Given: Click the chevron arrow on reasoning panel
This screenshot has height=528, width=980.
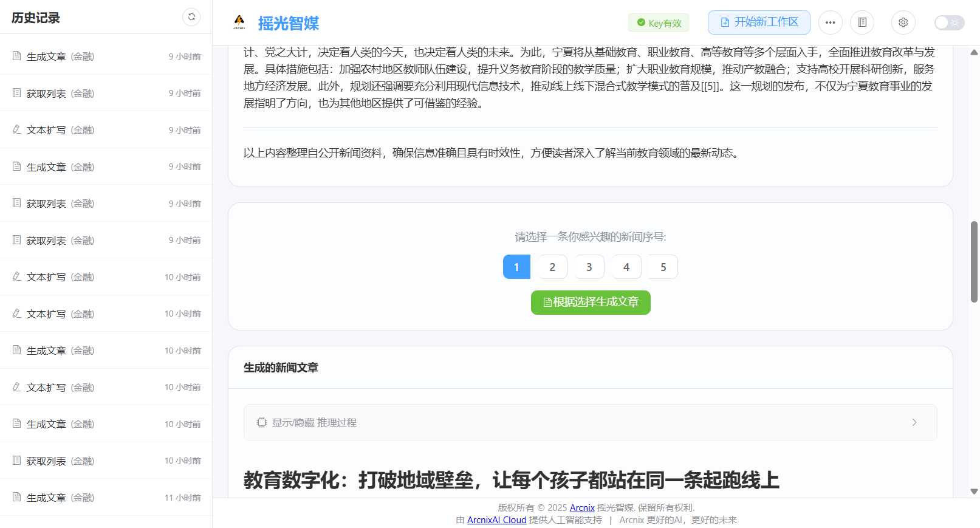Looking at the screenshot, I should pos(914,422).
